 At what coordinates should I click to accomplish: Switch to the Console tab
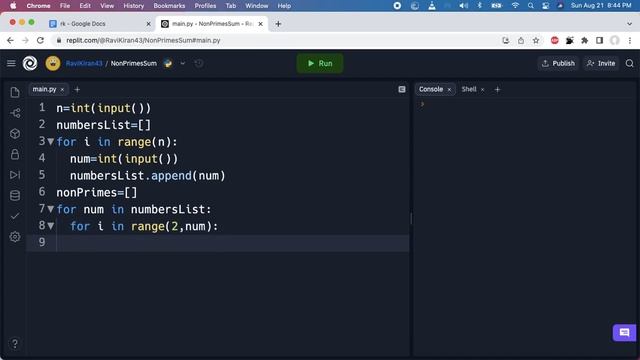point(431,89)
